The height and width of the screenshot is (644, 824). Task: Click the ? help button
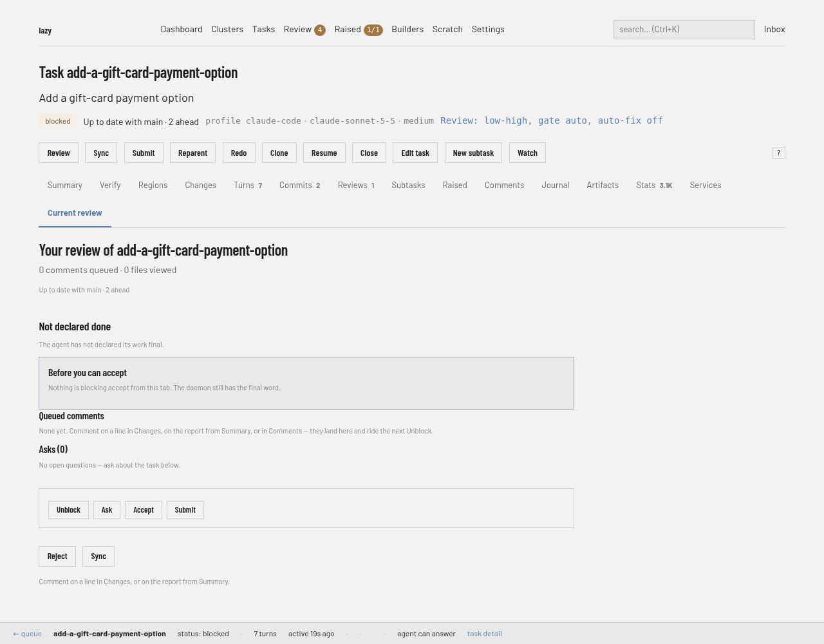point(778,153)
